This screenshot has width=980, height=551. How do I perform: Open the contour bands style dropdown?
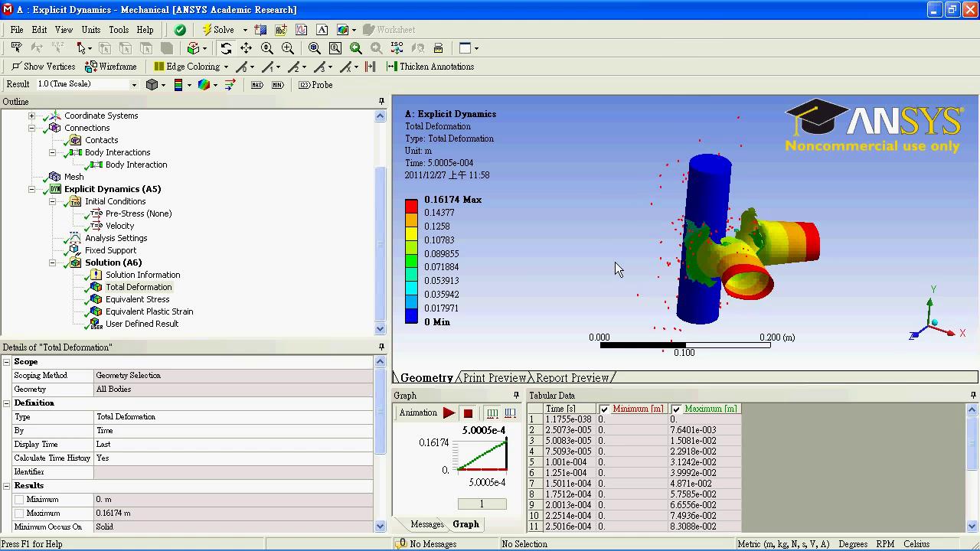point(189,85)
